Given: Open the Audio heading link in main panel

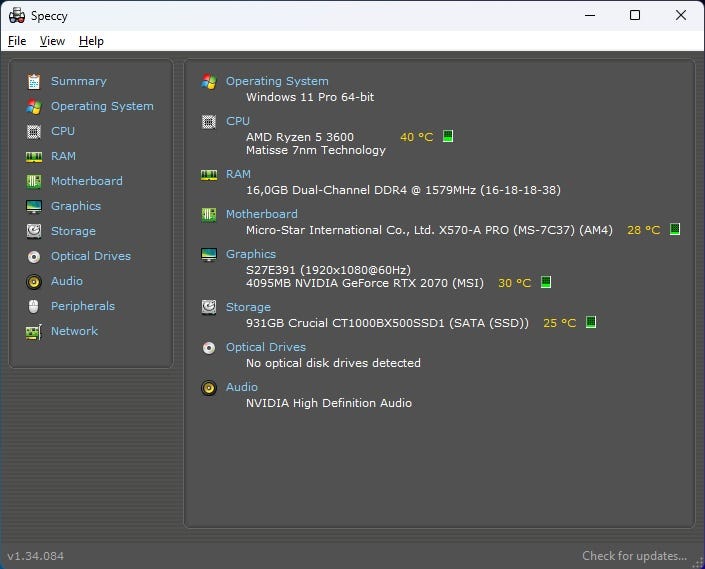Looking at the screenshot, I should tap(242, 387).
